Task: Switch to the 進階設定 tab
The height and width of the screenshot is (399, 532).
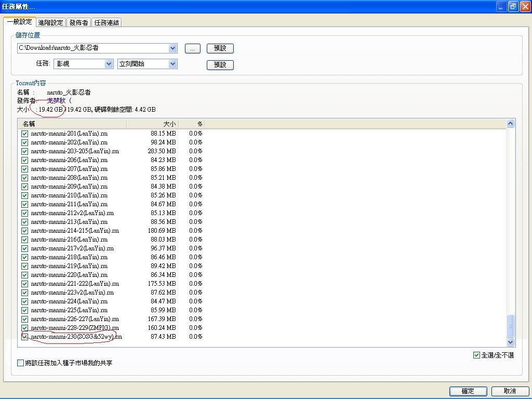Action: coord(50,22)
